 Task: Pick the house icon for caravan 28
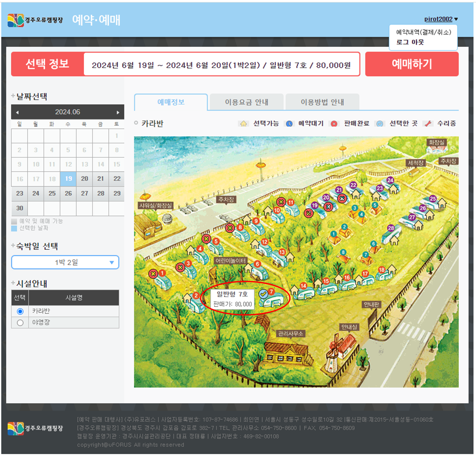click(x=394, y=241)
